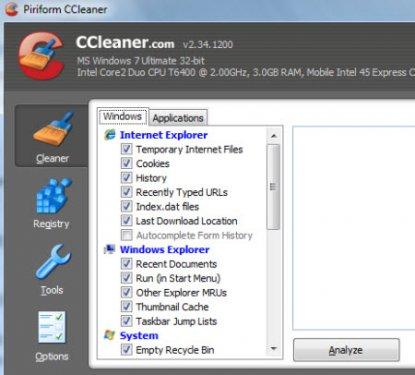Click the Piriform CCleaner window title
This screenshot has height=375, width=415.
(65, 9)
